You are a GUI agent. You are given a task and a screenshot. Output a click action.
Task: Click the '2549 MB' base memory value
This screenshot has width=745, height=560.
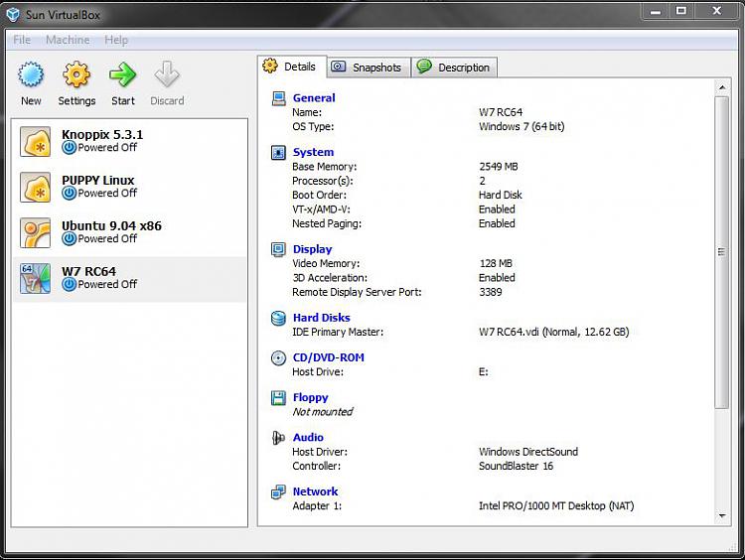click(x=499, y=167)
